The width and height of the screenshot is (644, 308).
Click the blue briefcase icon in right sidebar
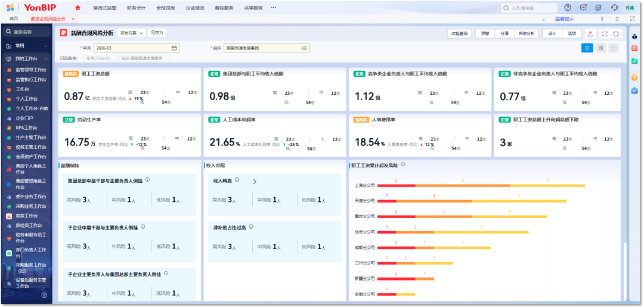(634, 90)
